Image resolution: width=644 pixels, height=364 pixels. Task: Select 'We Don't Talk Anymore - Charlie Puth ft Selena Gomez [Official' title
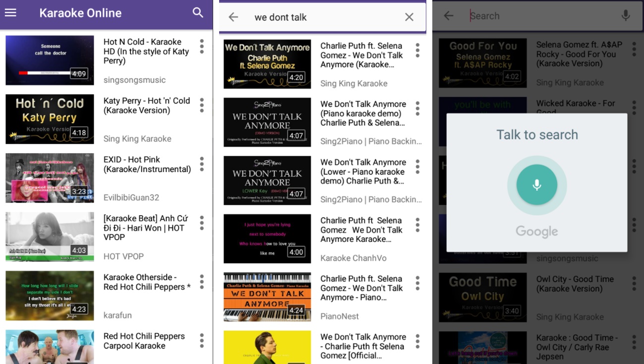tap(363, 346)
